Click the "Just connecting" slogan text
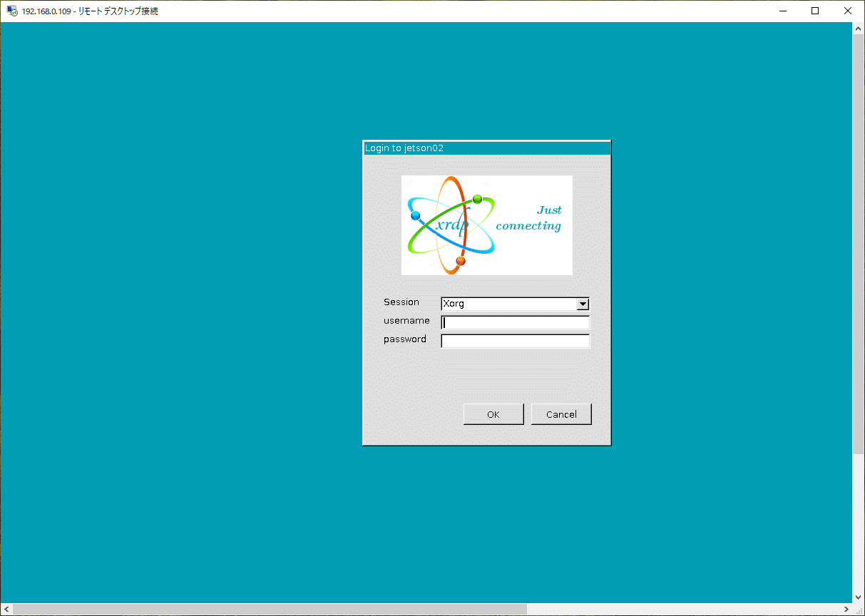 529,218
